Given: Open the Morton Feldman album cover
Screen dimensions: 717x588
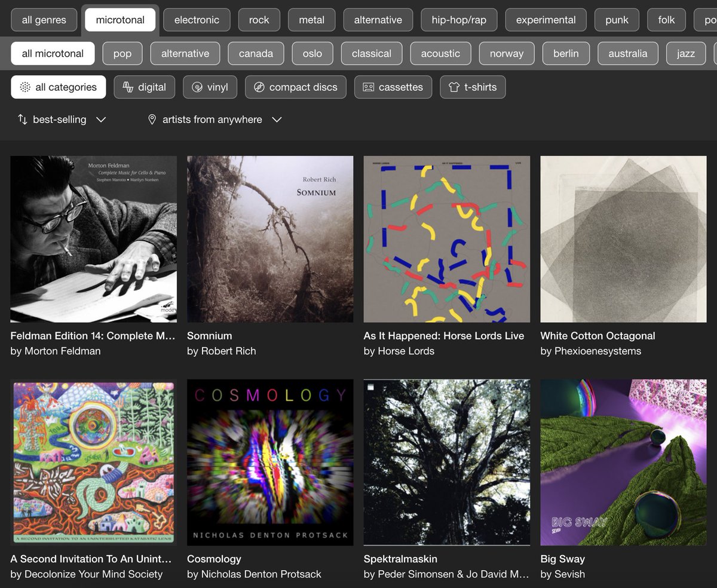Looking at the screenshot, I should pos(94,239).
